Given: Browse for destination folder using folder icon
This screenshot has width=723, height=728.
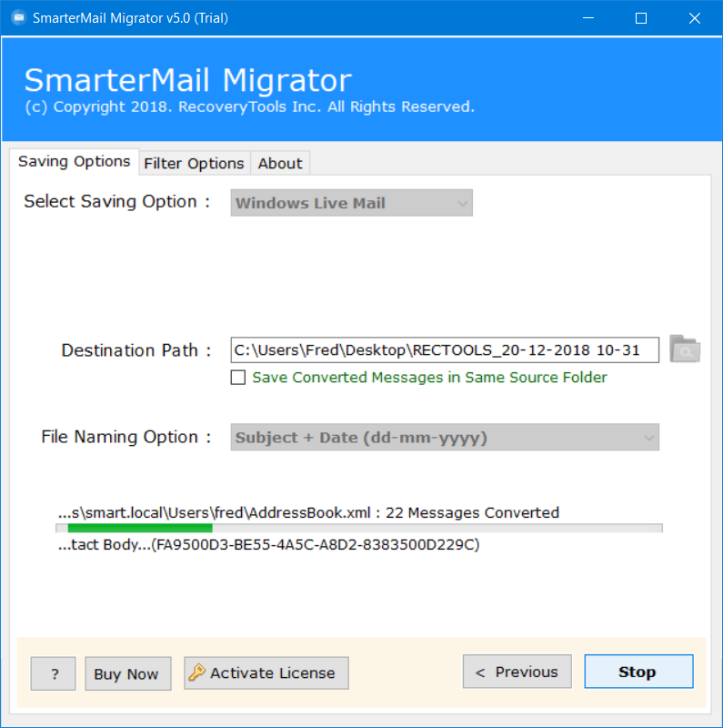Looking at the screenshot, I should click(x=685, y=349).
